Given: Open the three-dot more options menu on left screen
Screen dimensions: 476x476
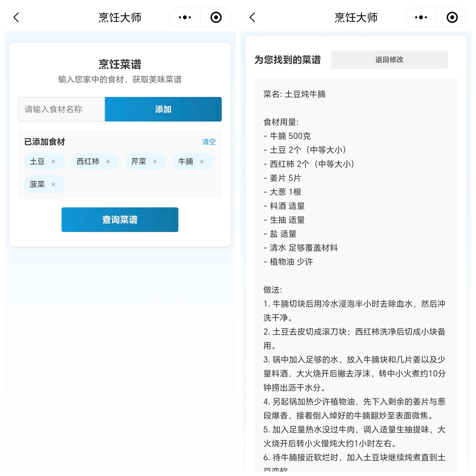Looking at the screenshot, I should click(x=184, y=17).
